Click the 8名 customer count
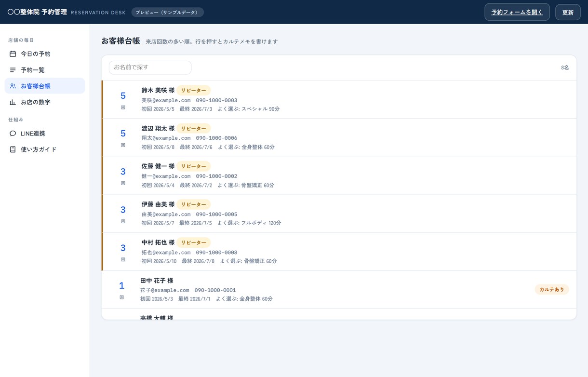 565,68
